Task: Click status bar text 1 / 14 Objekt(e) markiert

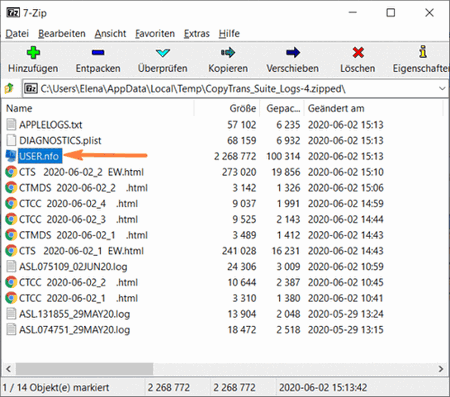Action: (56, 387)
